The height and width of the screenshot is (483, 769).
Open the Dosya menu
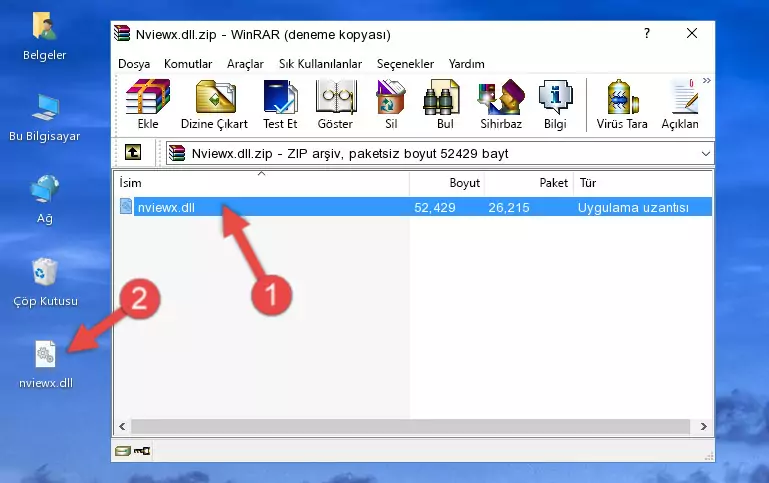(x=134, y=64)
